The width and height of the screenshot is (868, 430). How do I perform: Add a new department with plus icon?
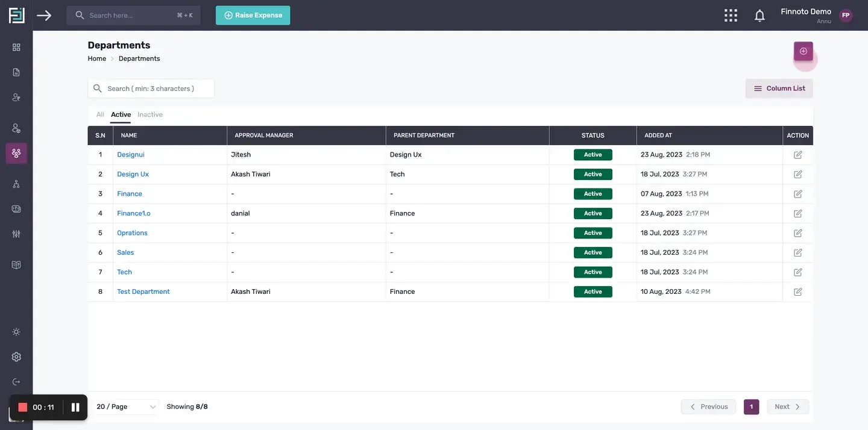803,51
